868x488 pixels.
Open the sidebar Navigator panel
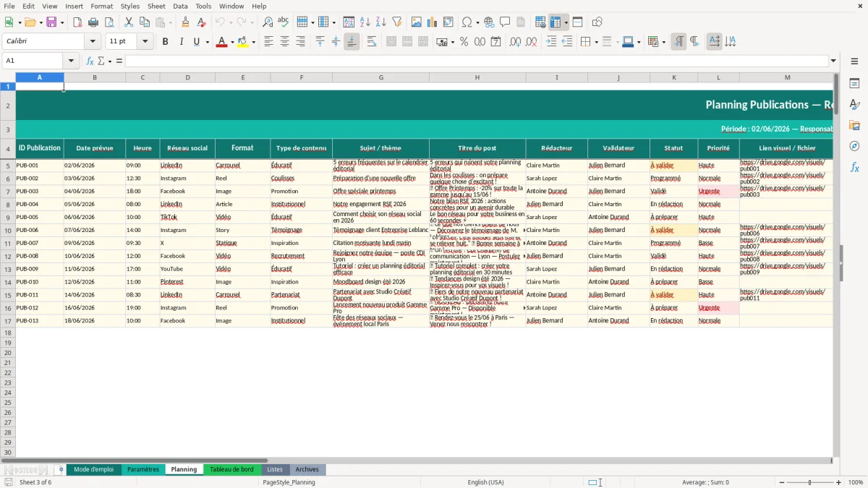point(854,147)
